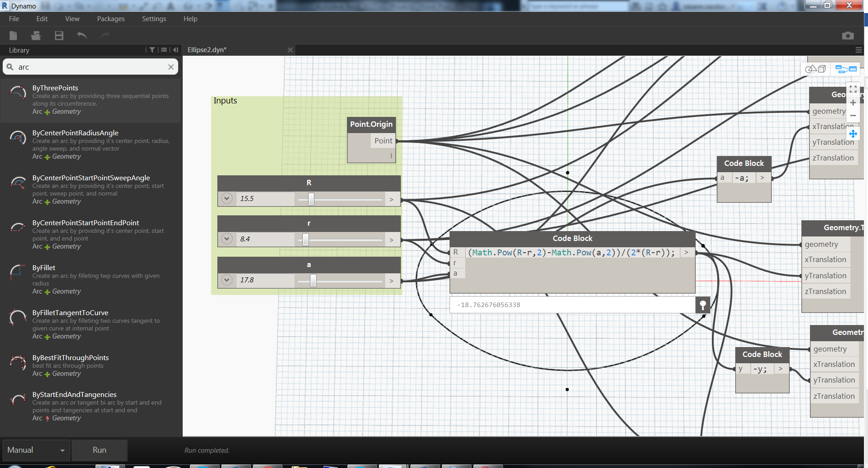
Task: Zoom to fit the graph
Action: tap(853, 90)
